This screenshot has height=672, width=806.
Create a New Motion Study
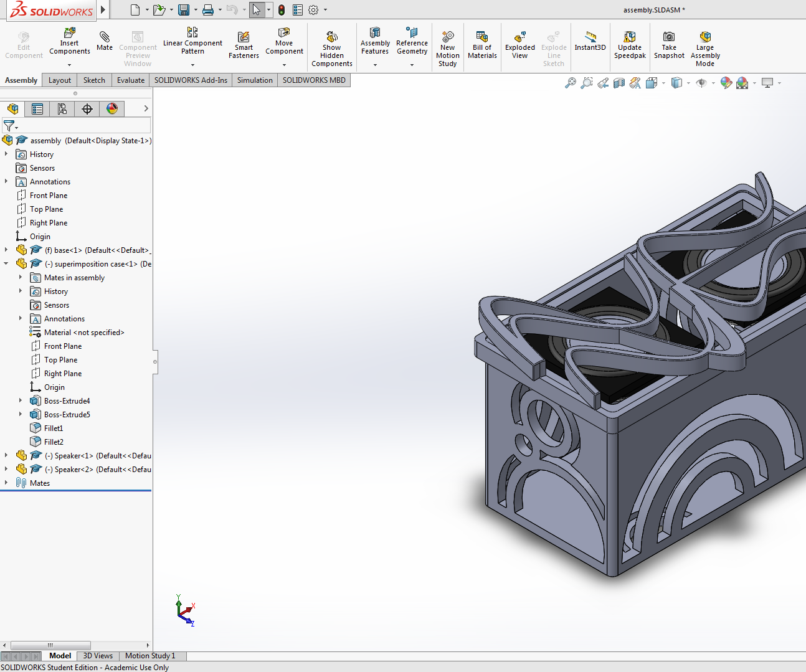[x=448, y=49]
